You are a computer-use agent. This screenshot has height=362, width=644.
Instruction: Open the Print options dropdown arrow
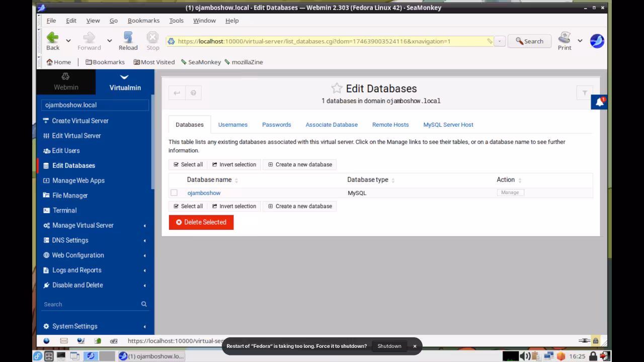(580, 41)
